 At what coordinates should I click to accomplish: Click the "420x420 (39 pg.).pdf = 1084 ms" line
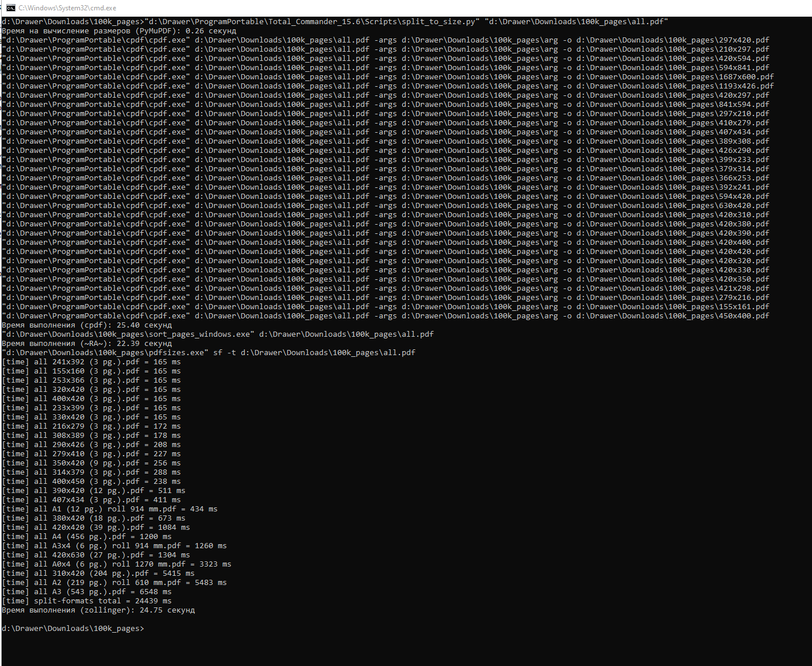point(96,528)
